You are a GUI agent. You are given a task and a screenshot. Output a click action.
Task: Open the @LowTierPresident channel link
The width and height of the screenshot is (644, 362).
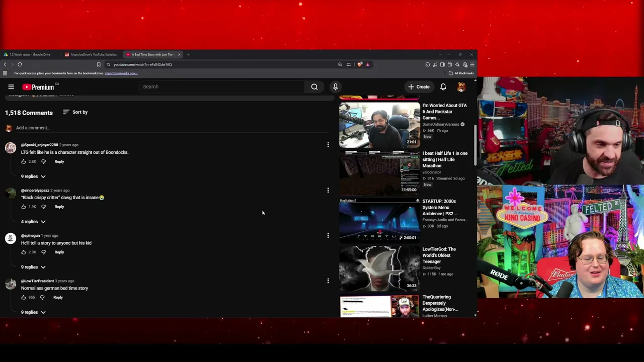pos(37,281)
